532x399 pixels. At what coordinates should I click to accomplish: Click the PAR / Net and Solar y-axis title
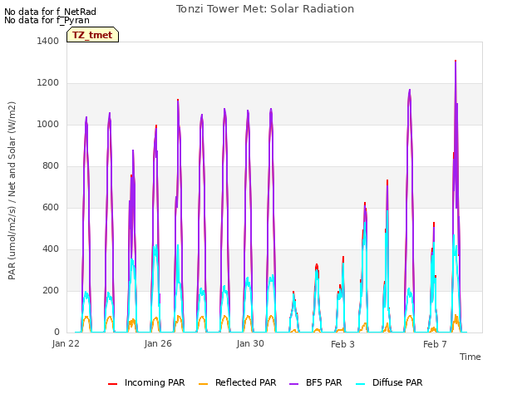click(x=12, y=190)
